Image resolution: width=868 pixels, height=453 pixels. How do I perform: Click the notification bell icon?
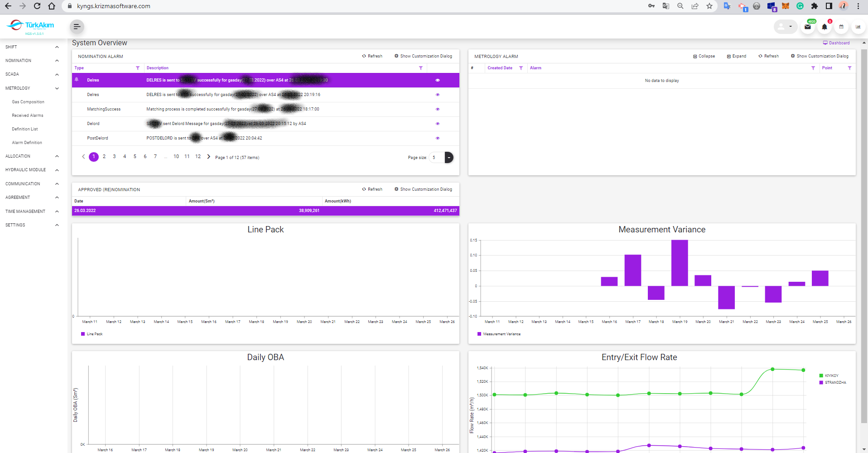[x=825, y=27]
